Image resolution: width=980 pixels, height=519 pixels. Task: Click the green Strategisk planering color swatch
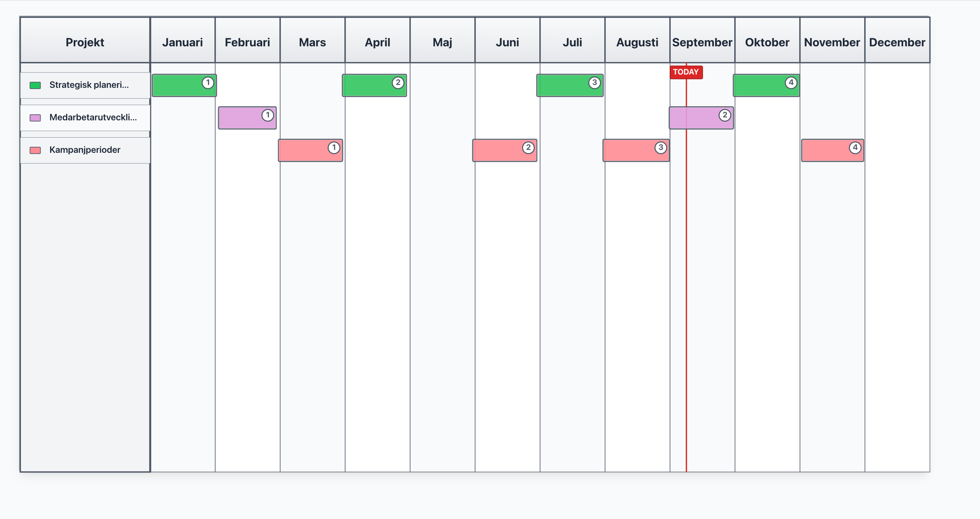(35, 85)
